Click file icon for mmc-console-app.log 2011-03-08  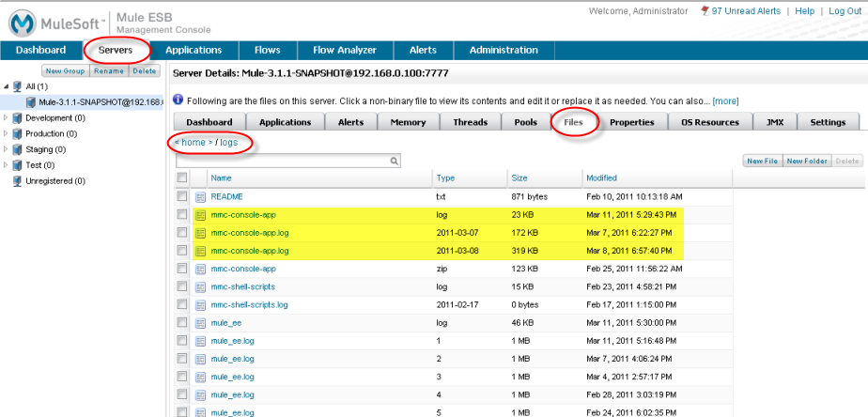coord(200,251)
